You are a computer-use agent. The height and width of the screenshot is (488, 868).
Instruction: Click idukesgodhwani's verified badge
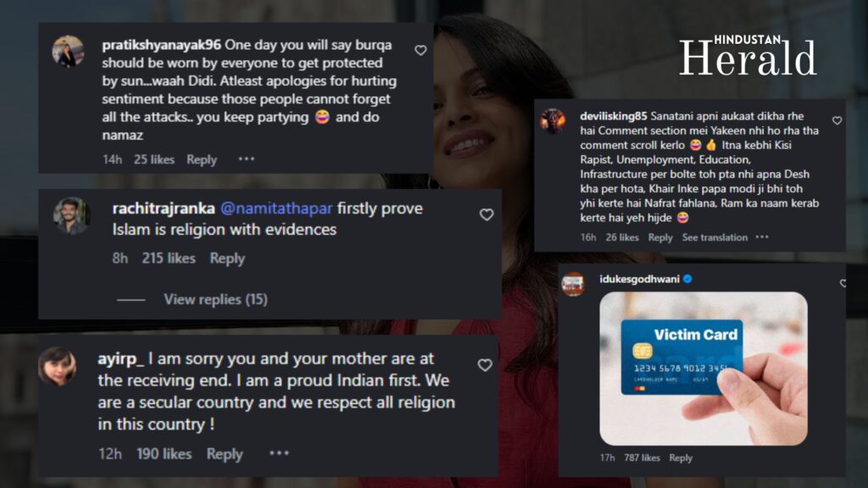687,279
